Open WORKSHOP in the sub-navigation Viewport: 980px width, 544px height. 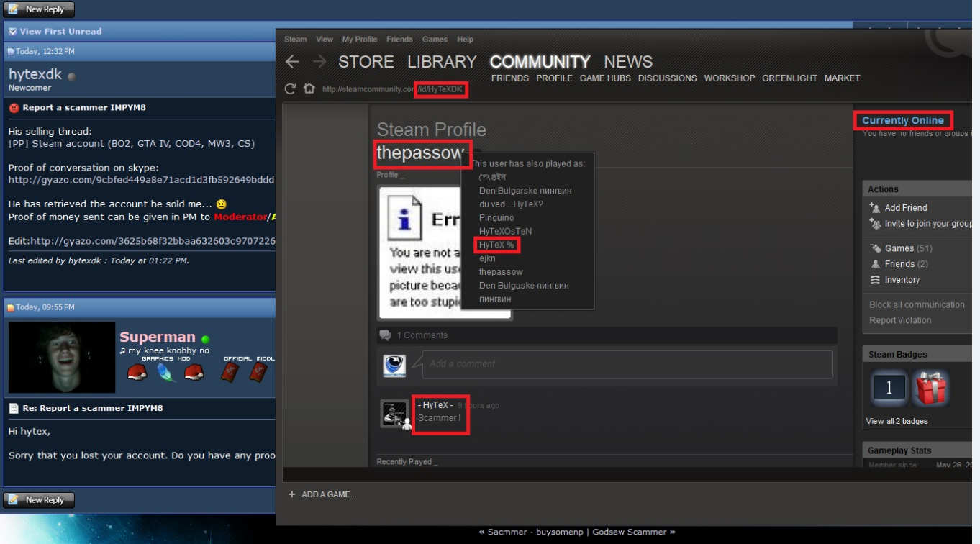[730, 78]
